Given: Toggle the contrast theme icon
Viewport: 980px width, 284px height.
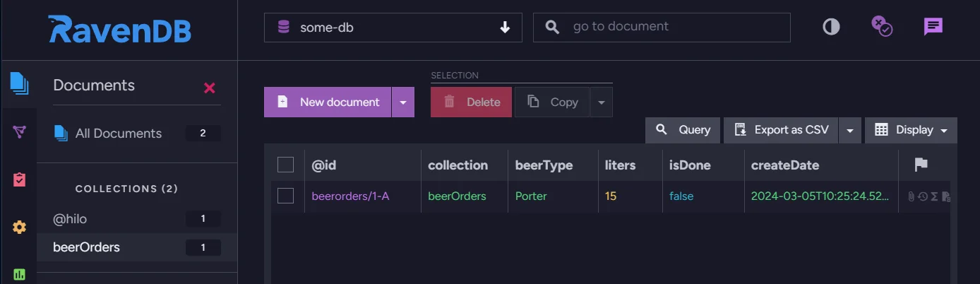Looking at the screenshot, I should click(832, 27).
